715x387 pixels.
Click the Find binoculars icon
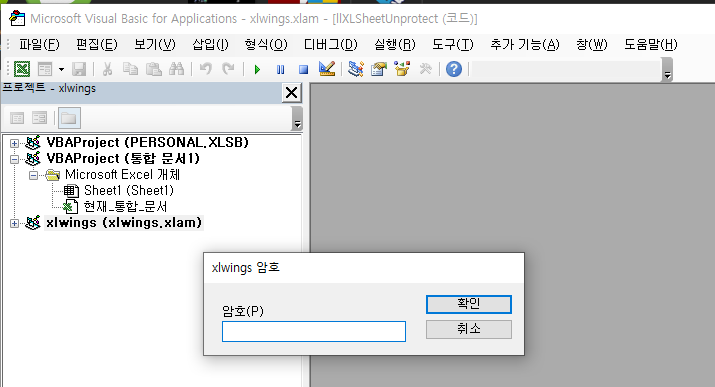(x=176, y=69)
